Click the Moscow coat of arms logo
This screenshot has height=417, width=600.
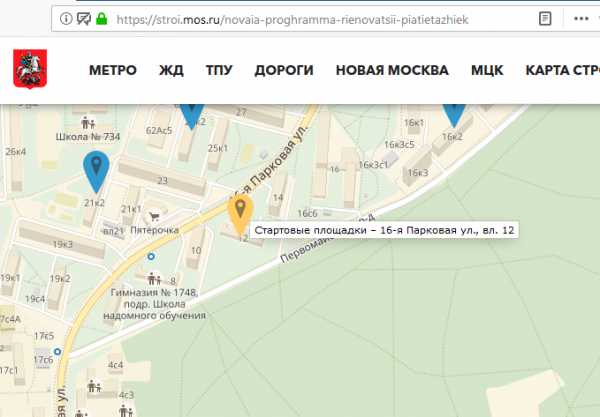click(x=27, y=70)
